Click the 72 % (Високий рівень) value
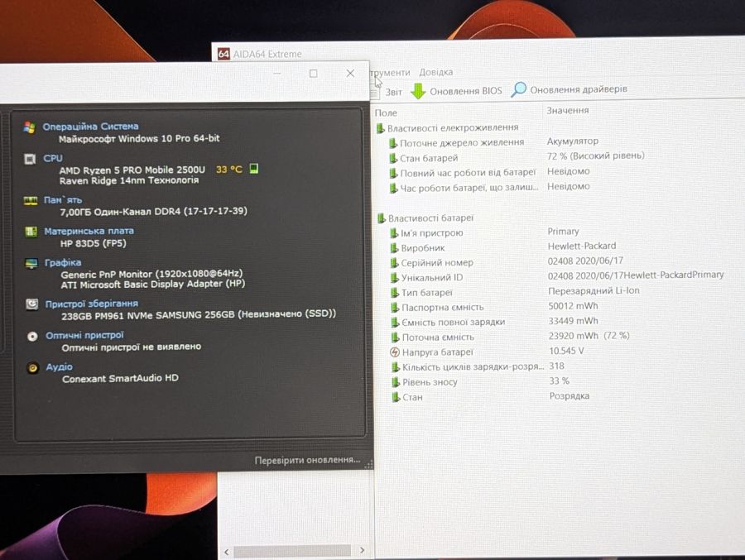The width and height of the screenshot is (745, 560). [x=596, y=156]
